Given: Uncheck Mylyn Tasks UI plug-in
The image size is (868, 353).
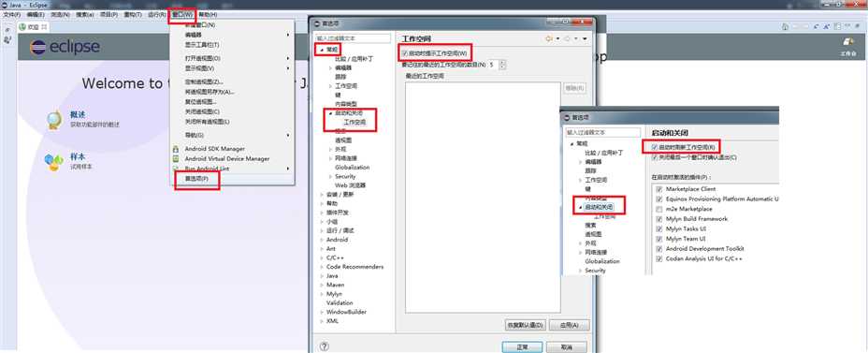Looking at the screenshot, I should [x=658, y=228].
